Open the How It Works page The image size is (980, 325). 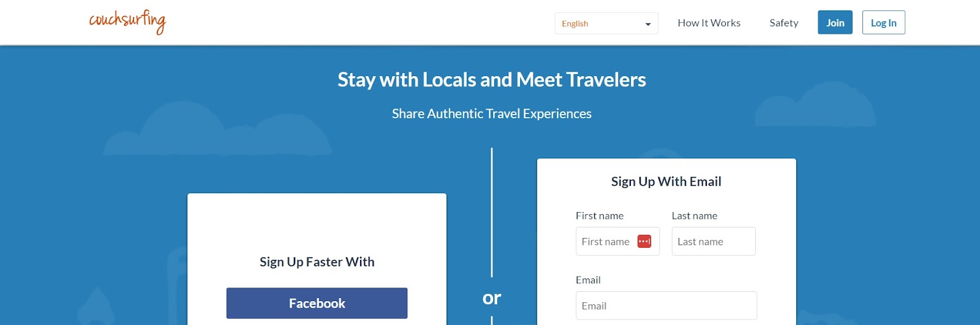click(709, 23)
